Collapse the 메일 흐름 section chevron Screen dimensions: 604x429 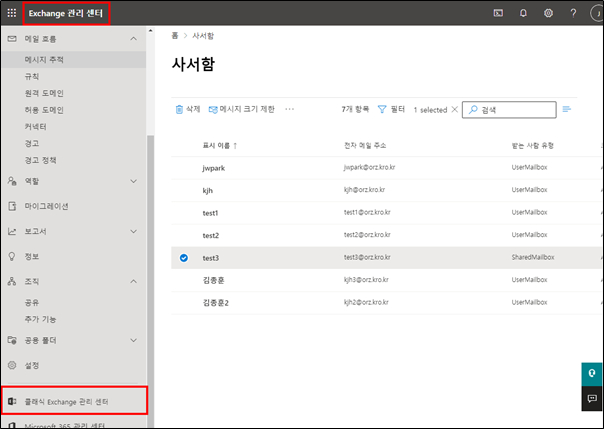(x=133, y=39)
